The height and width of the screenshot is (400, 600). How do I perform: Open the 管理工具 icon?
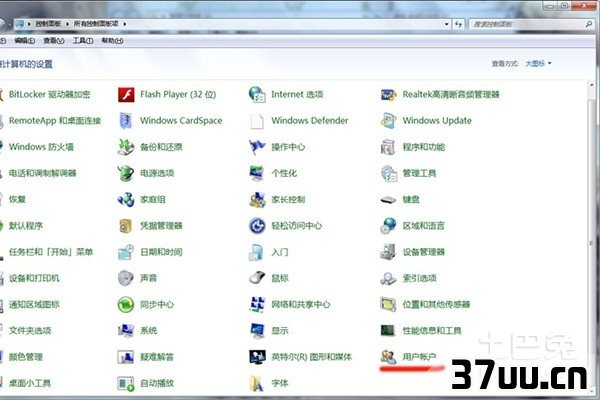pyautogui.click(x=388, y=173)
